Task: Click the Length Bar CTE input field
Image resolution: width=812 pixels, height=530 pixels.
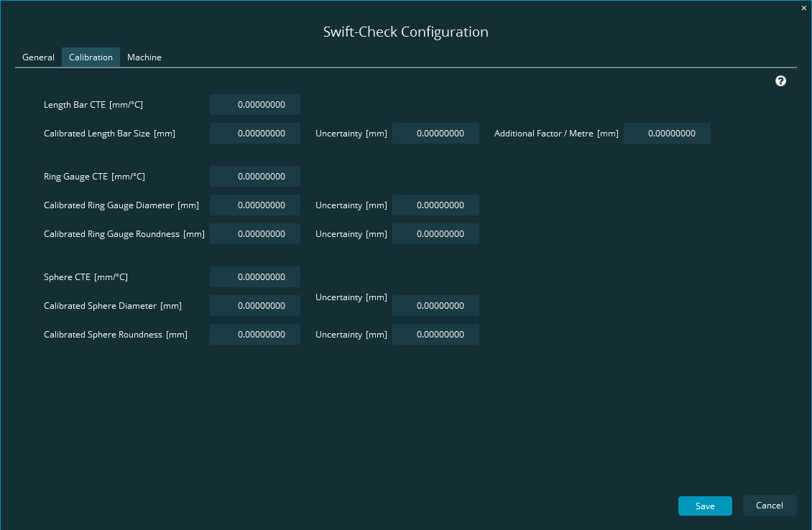Action: click(254, 104)
